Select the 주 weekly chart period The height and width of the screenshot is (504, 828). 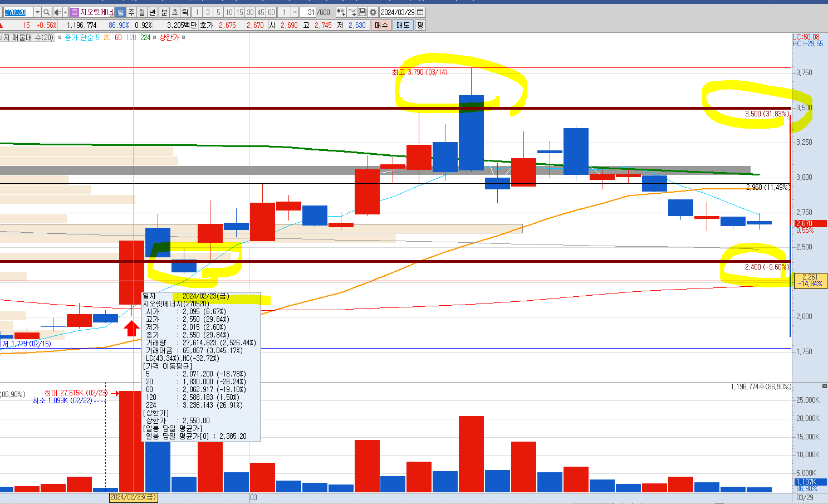coord(131,12)
